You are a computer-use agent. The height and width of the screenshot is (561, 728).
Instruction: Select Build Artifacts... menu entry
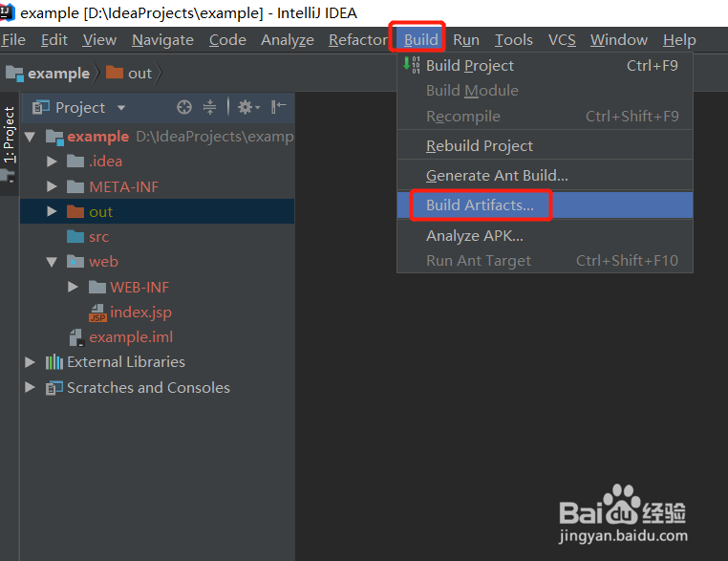pos(546,205)
